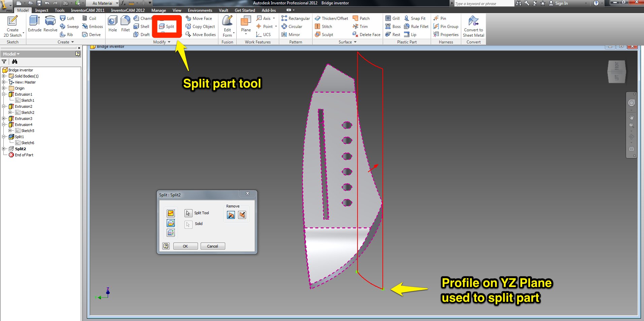The height and width of the screenshot is (321, 644).
Task: Choose Split Solid method in Split dialog
Action: [171, 233]
